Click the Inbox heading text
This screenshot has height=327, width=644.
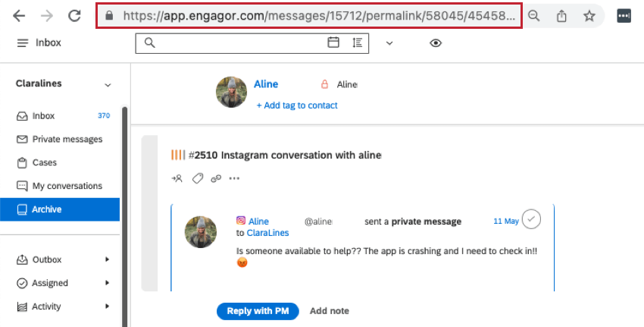point(48,42)
